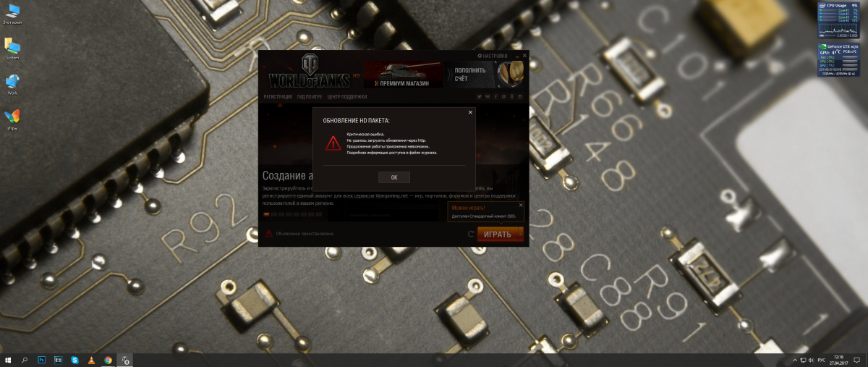Open the taskbar clock showing 12:16

pyautogui.click(x=838, y=359)
